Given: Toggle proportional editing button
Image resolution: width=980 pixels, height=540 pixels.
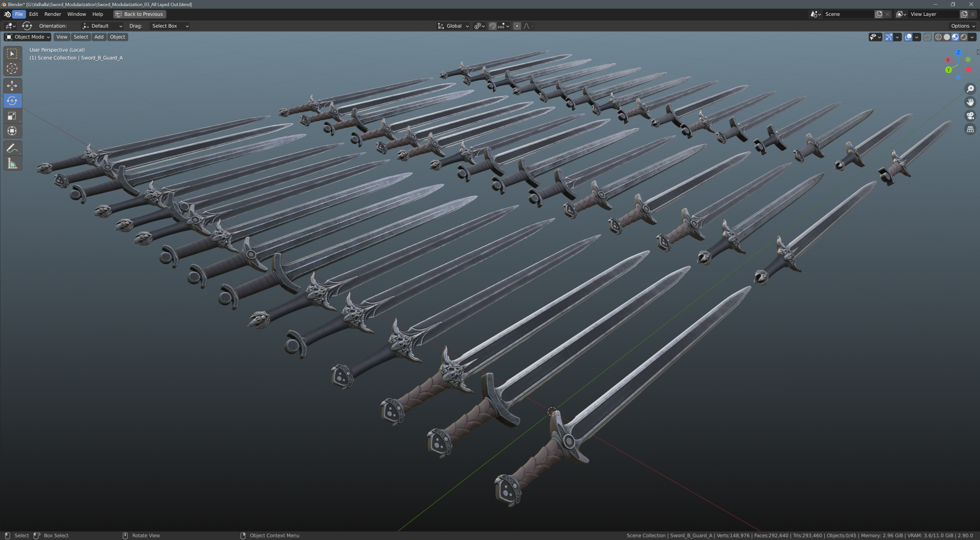Looking at the screenshot, I should [517, 26].
